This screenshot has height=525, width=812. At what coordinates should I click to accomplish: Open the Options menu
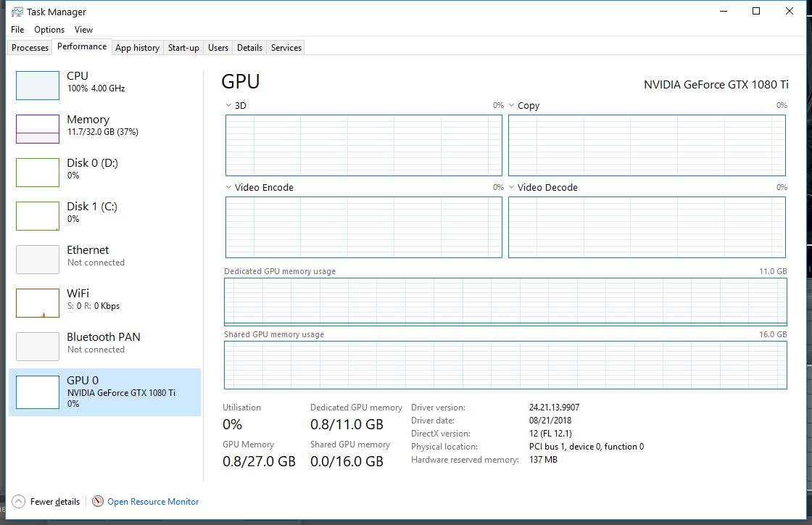coord(49,30)
